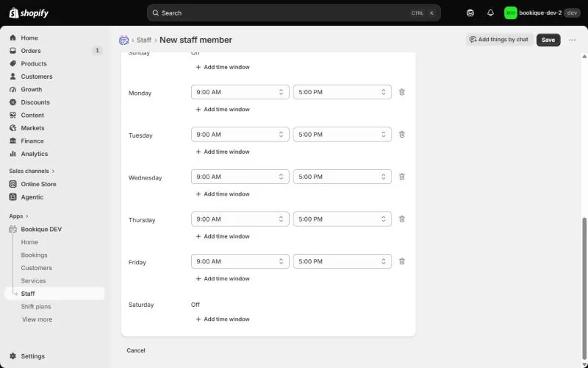Viewport: 588px width, 368px height.
Task: Open Thursday start time dropdown
Action: tap(240, 219)
